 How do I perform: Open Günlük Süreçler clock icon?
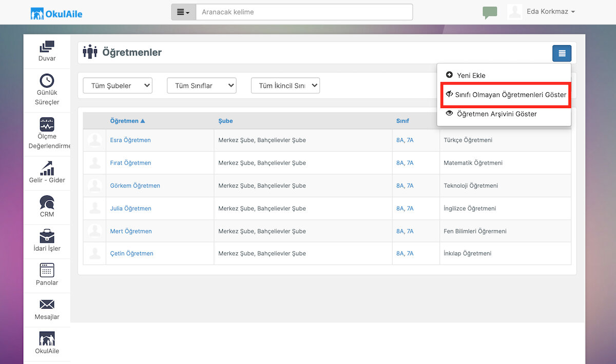pyautogui.click(x=47, y=80)
